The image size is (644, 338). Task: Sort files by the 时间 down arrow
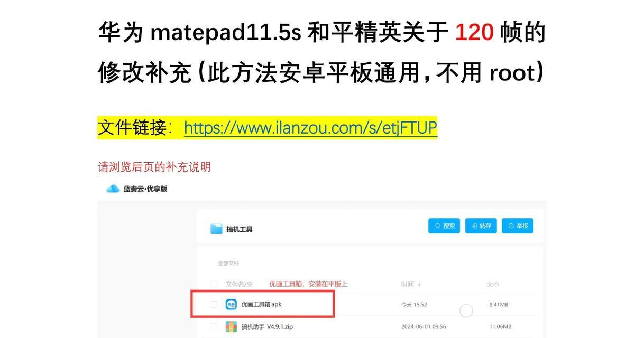coord(419,284)
